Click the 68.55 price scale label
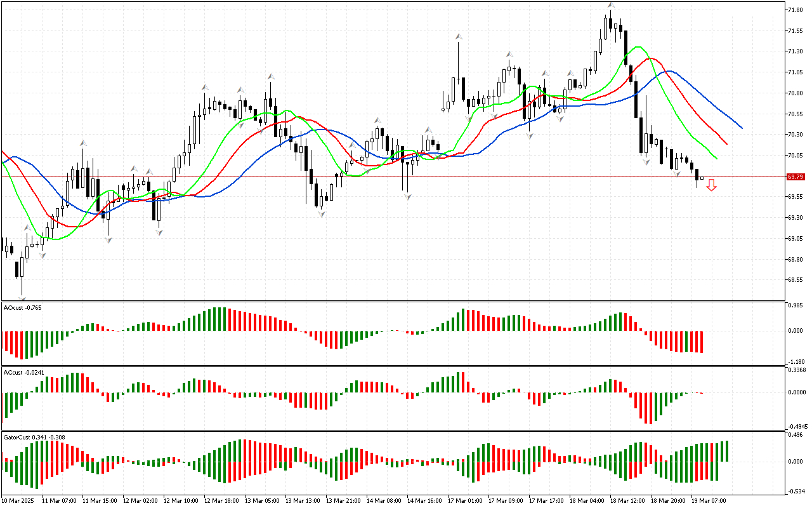This screenshot has height=508, width=812. pyautogui.click(x=795, y=280)
